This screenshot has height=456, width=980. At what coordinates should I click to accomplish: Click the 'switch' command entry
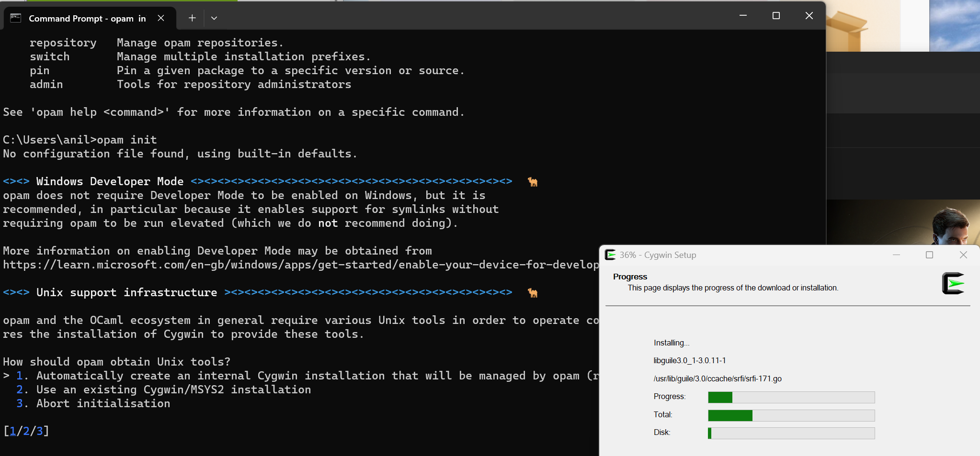click(50, 56)
